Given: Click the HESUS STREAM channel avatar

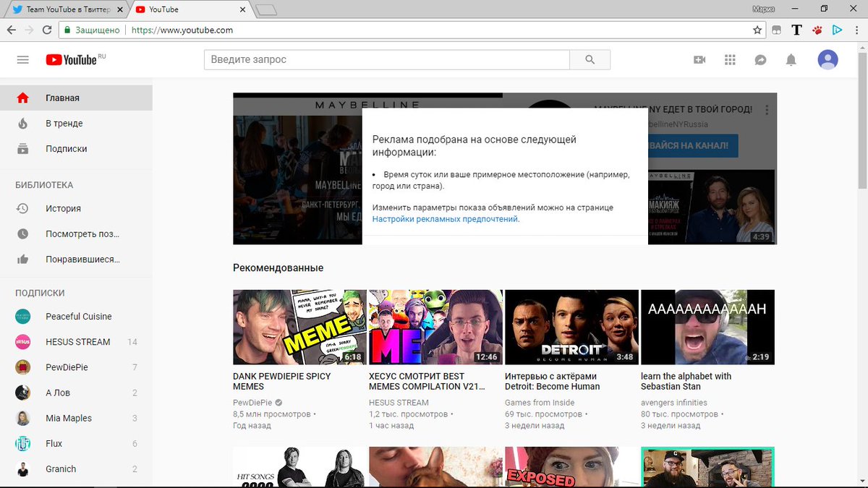Looking at the screenshot, I should (22, 342).
